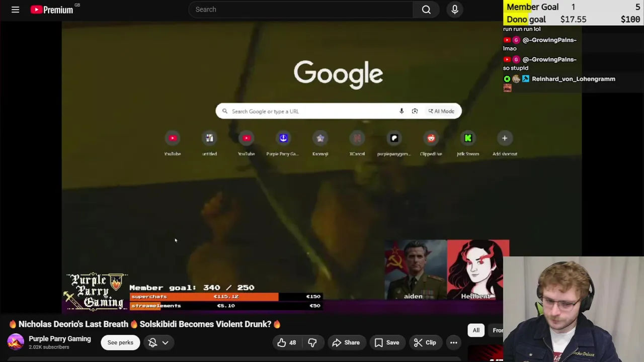Click the Dono goal $17.55 row
This screenshot has height=362, width=644.
pyautogui.click(x=573, y=20)
